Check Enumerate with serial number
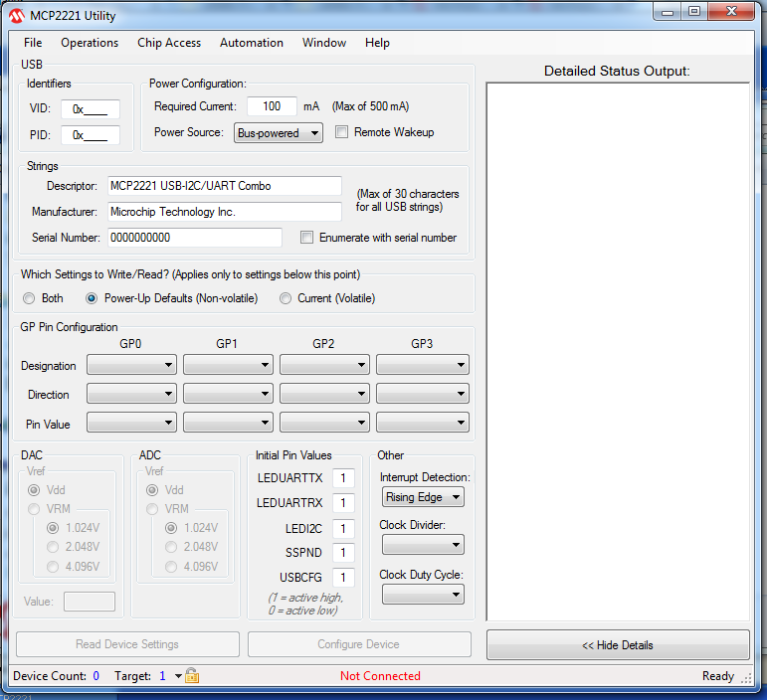Screen dimensions: 767x700 (306, 238)
